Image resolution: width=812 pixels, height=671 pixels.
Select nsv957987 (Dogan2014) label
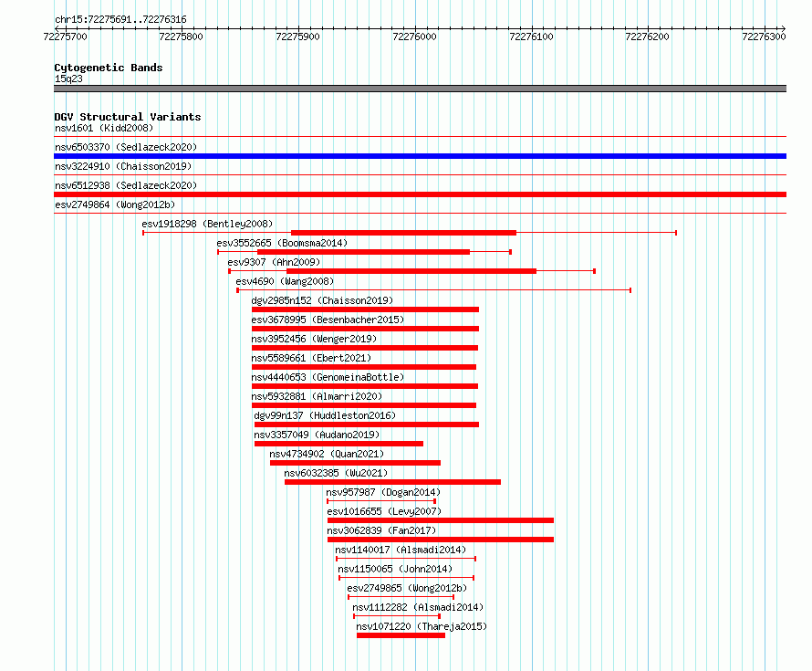(x=383, y=492)
